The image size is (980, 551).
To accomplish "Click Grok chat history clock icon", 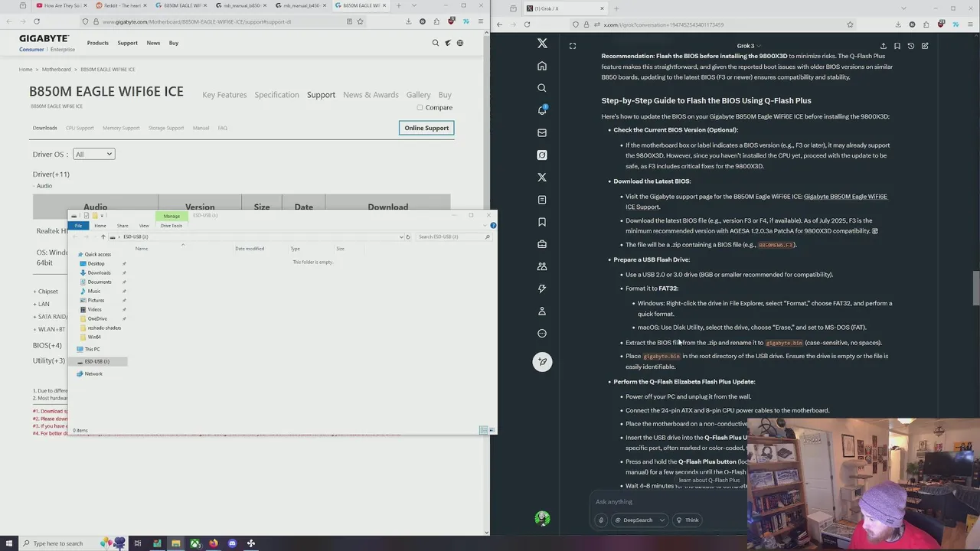I will click(x=911, y=46).
